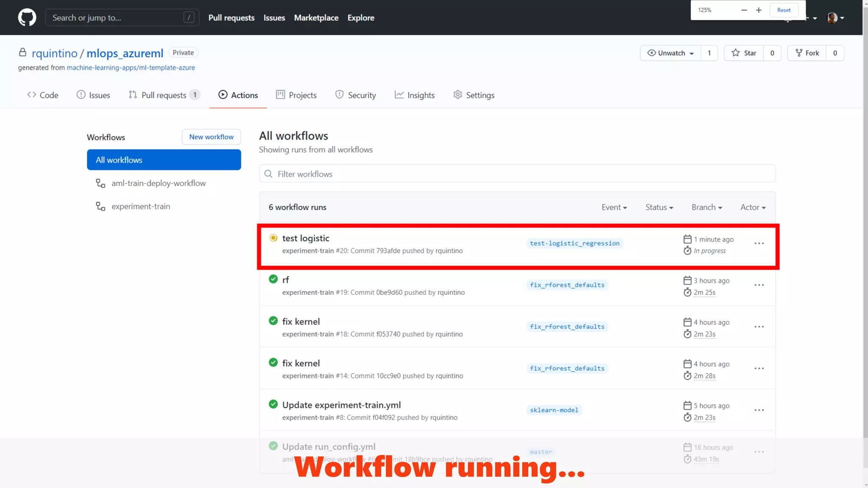
Task: Select All workflows in sidebar
Action: 164,160
